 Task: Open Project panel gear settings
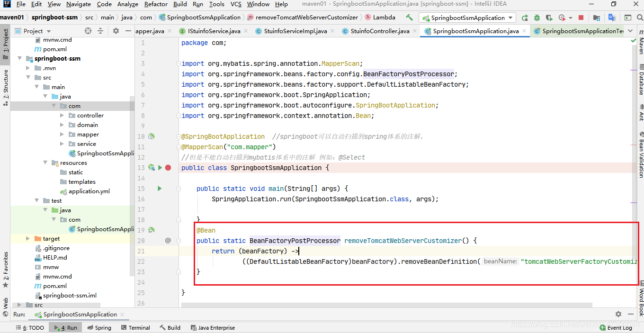[x=116, y=31]
